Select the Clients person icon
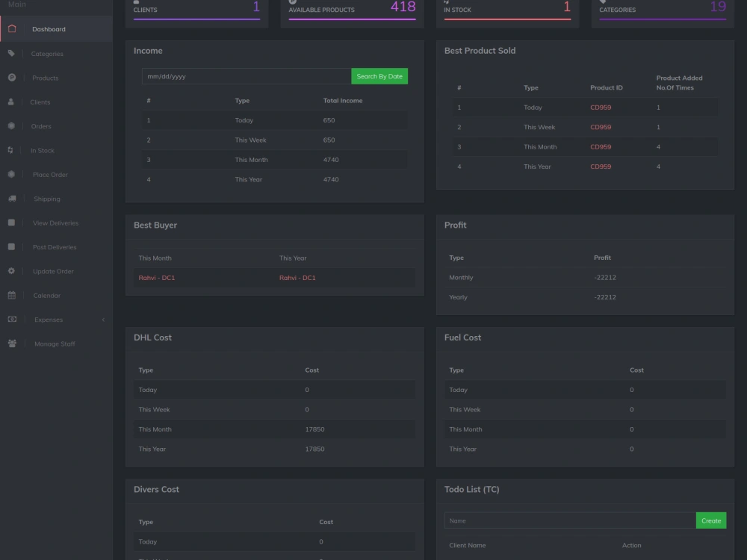Image resolution: width=747 pixels, height=560 pixels. (x=11, y=102)
